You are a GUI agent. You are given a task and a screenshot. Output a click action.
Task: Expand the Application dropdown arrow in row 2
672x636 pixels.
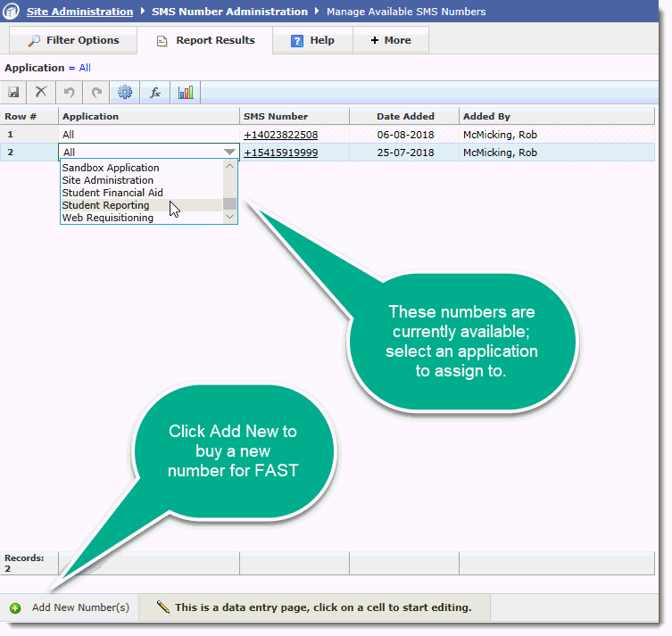229,153
